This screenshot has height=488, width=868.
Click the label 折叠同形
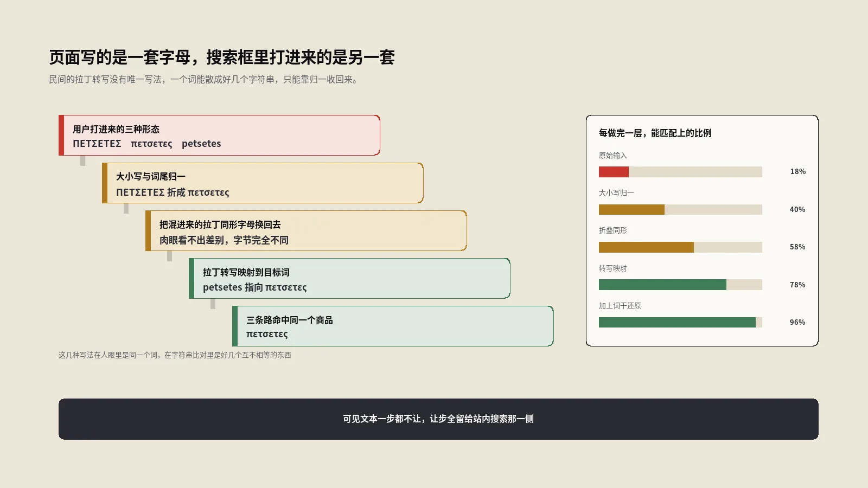pyautogui.click(x=612, y=230)
